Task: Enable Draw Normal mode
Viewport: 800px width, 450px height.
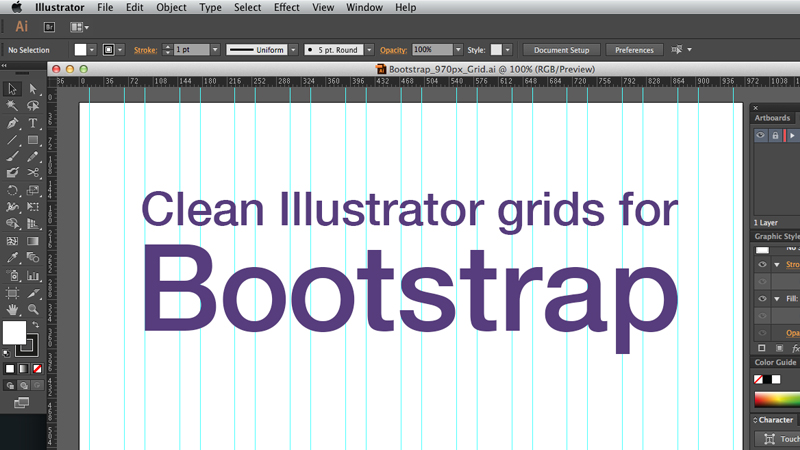Action: [10, 386]
